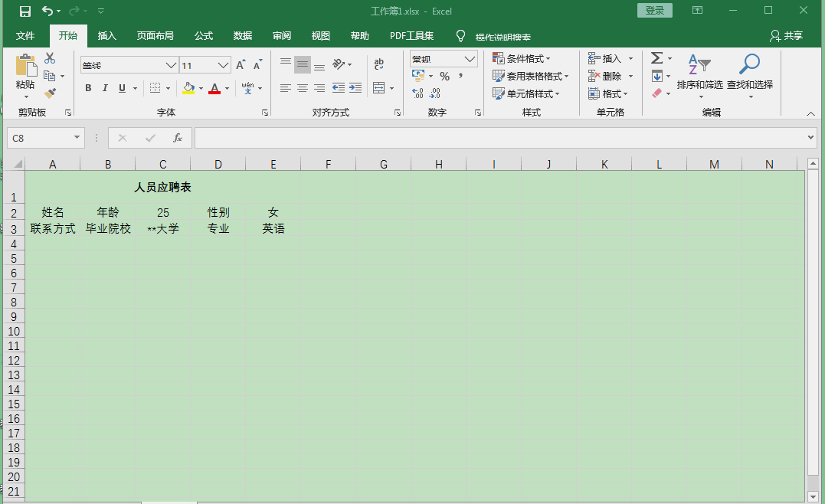The height and width of the screenshot is (504, 825).
Task: Click the Save icon in quick access toolbar
Action: coord(25,11)
